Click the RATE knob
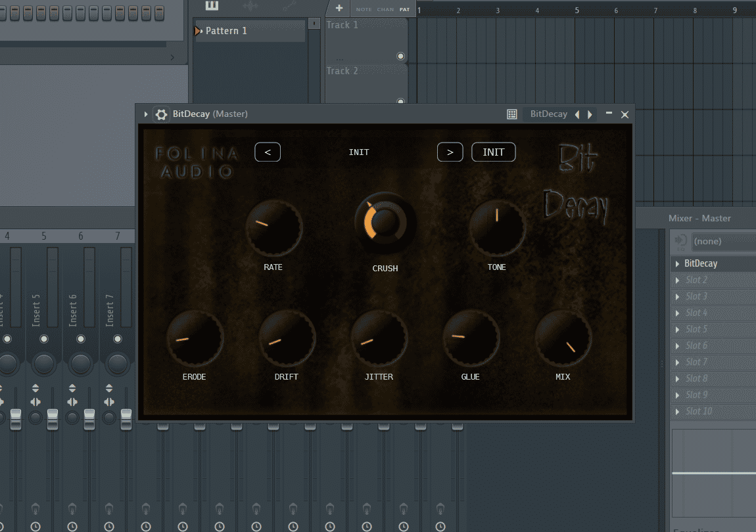Image resolution: width=756 pixels, height=532 pixels. tap(274, 229)
